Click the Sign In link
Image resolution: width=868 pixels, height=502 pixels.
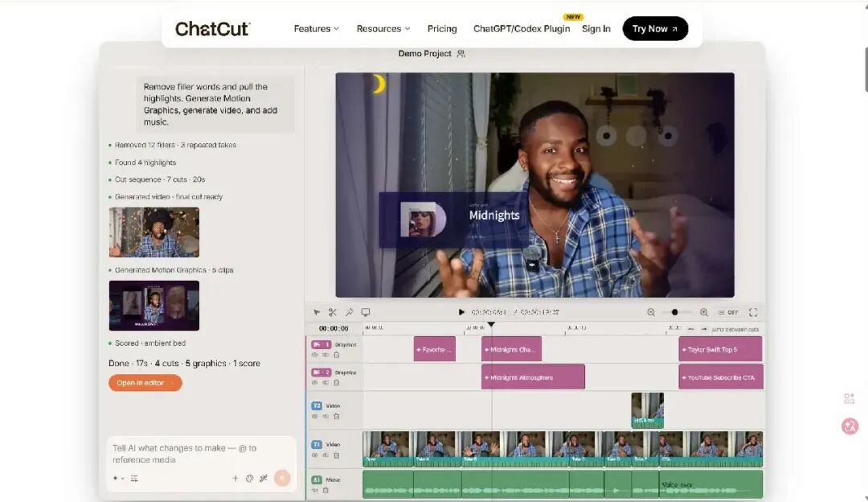pos(596,29)
